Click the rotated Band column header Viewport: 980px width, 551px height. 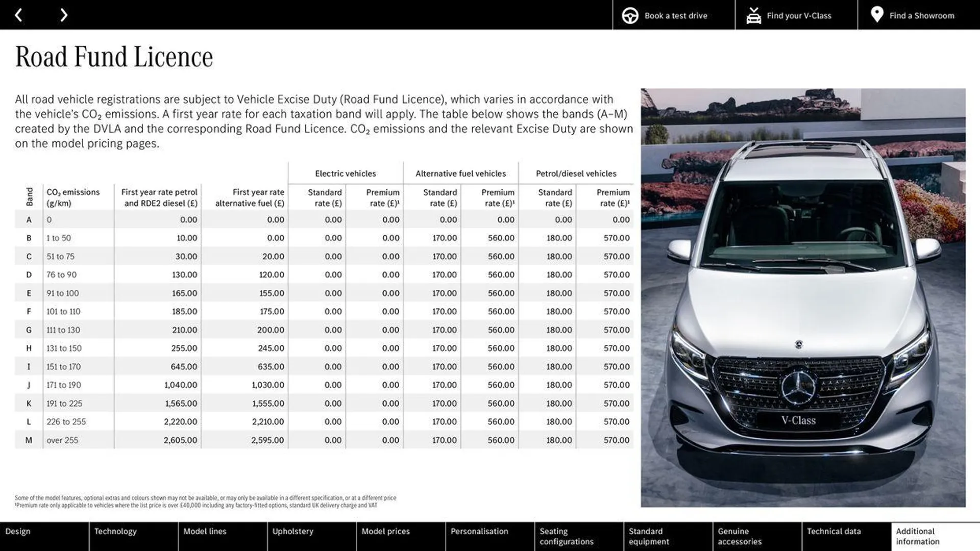tap(29, 196)
